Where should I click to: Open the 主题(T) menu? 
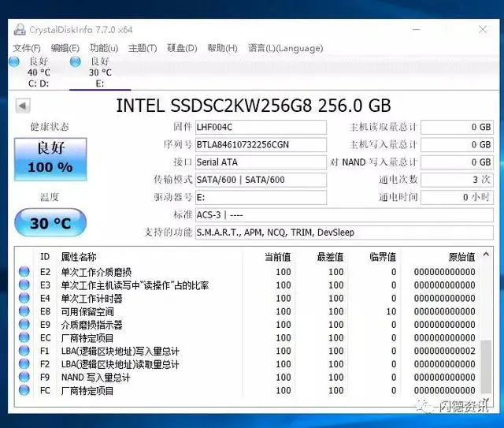pyautogui.click(x=143, y=48)
